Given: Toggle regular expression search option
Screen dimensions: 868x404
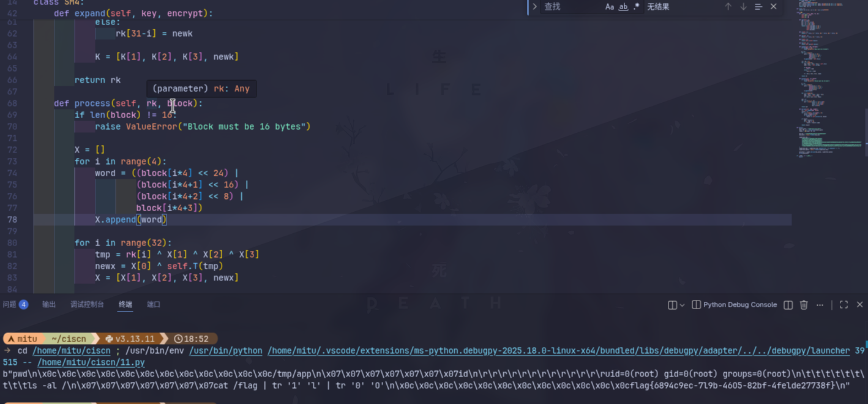Looking at the screenshot, I should tap(637, 7).
